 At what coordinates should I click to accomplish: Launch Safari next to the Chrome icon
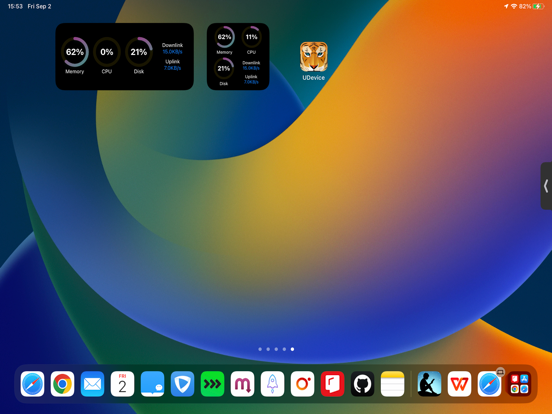tap(32, 384)
